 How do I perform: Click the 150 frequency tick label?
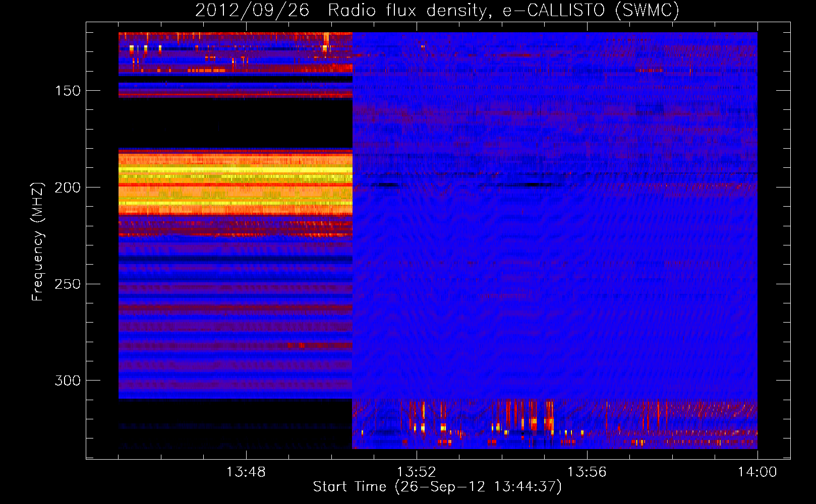pos(68,91)
